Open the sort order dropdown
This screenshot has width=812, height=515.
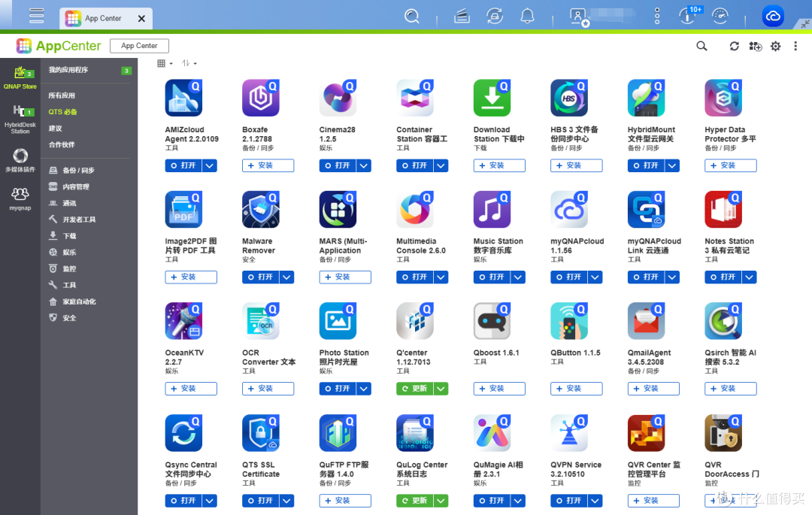coord(189,63)
